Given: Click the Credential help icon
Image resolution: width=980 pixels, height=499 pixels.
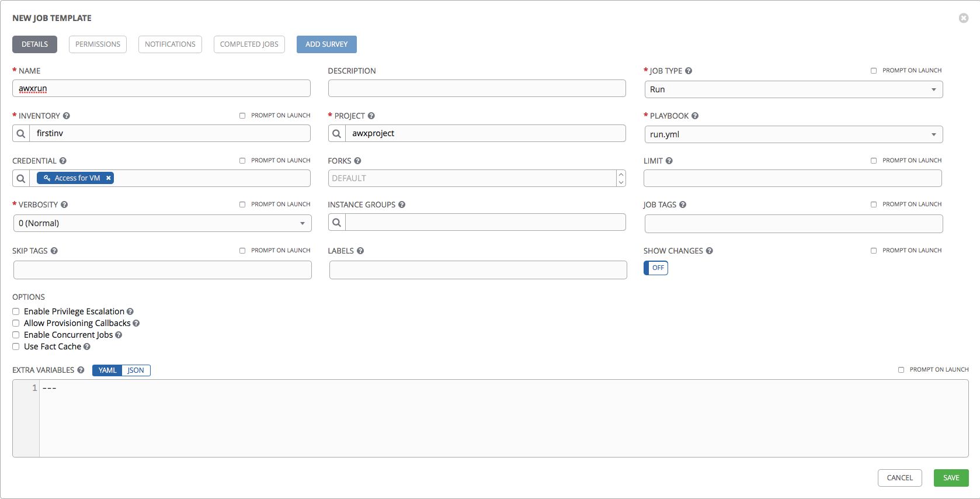Looking at the screenshot, I should (x=63, y=161).
